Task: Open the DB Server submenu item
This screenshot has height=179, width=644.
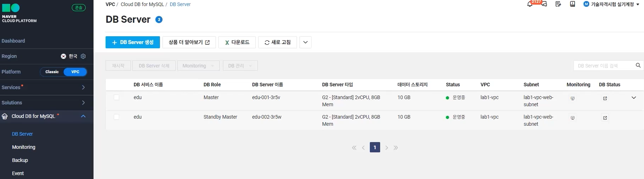Action: point(22,134)
